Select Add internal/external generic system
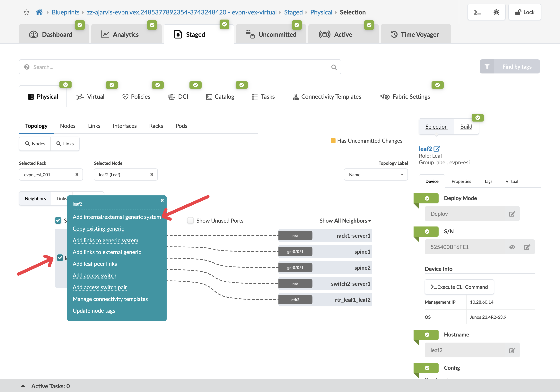The width and height of the screenshot is (560, 392). coord(117,217)
